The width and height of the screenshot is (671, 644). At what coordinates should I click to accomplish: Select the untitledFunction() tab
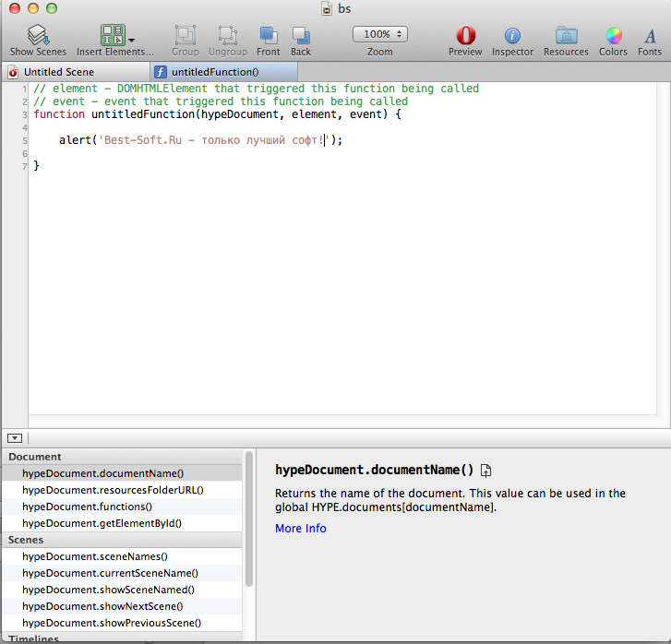(x=215, y=72)
